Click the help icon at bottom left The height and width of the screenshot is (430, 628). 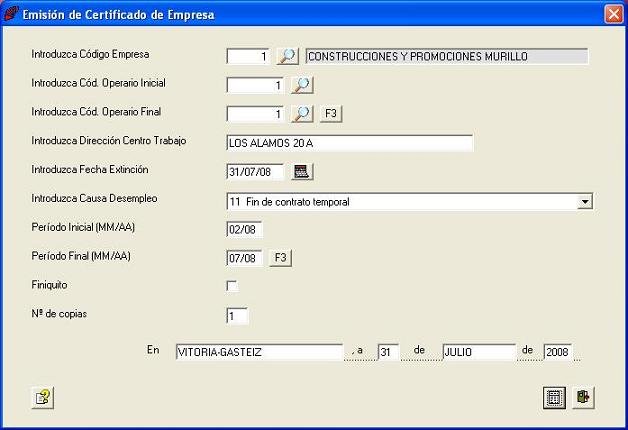pos(42,398)
